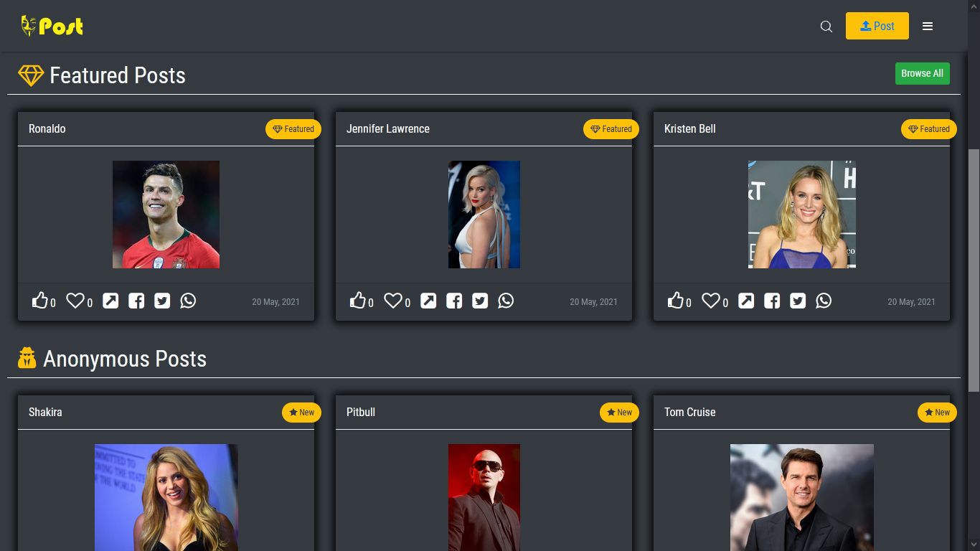Open the search icon in the header
Viewport: 980px width, 551px height.
tap(826, 26)
